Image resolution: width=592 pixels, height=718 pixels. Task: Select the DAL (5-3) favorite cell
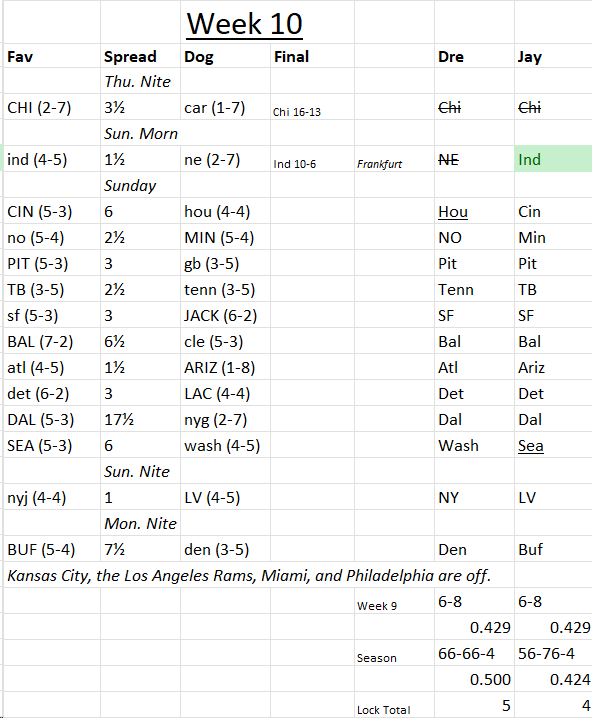52,419
